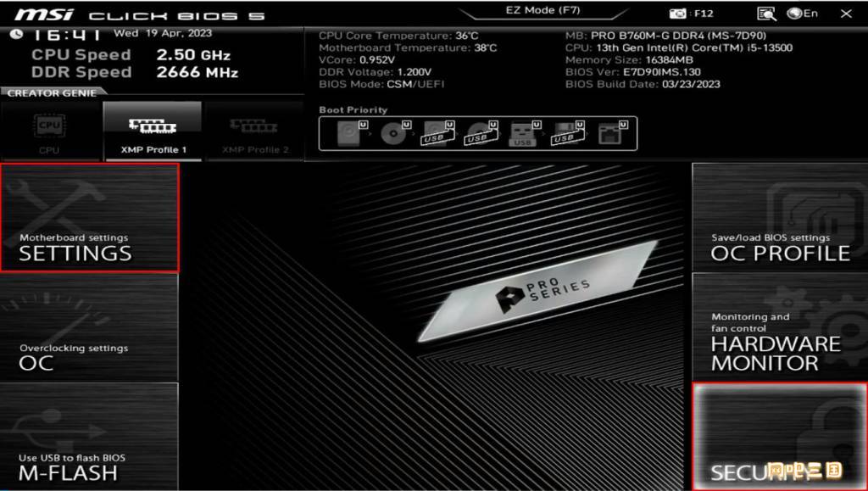This screenshot has height=491, width=868.
Task: Click the USB flash key boot device
Action: [x=524, y=133]
